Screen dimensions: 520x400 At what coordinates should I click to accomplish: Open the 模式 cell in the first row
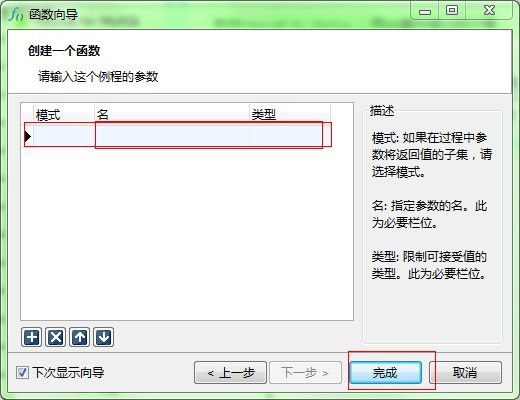64,135
